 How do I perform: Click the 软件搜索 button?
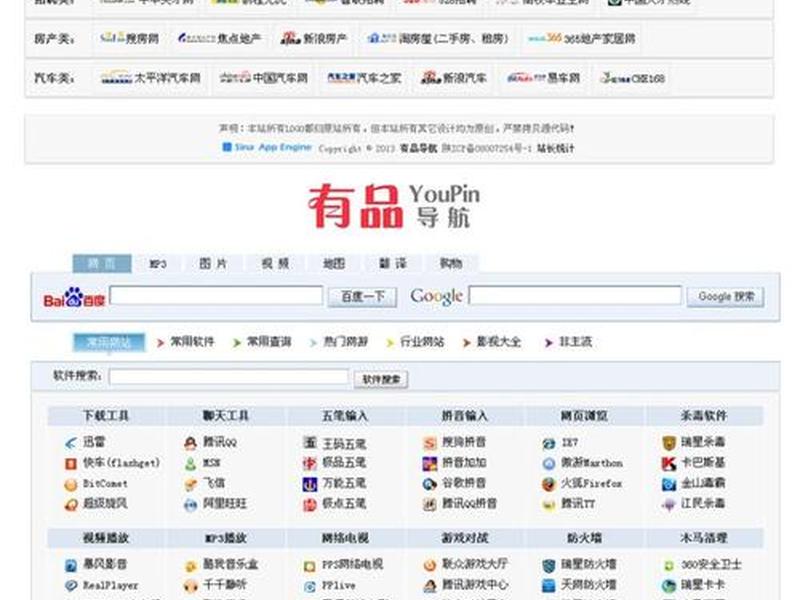pos(381,379)
